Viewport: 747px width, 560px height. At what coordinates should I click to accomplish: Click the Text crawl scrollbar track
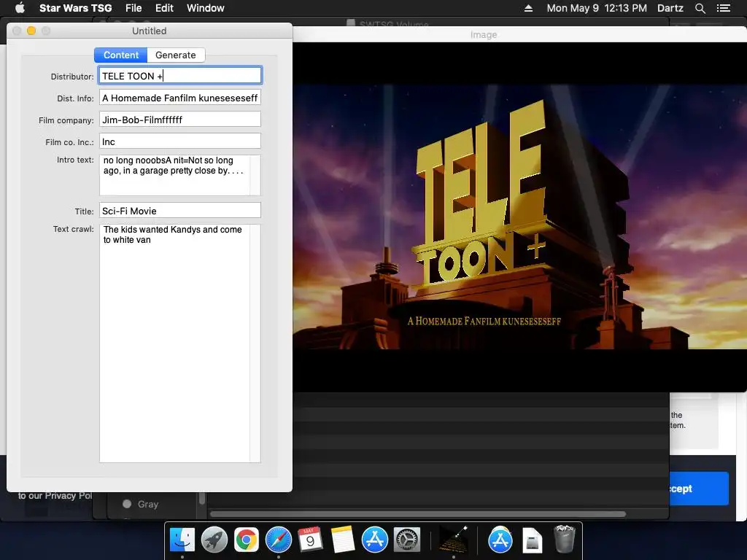coord(255,343)
